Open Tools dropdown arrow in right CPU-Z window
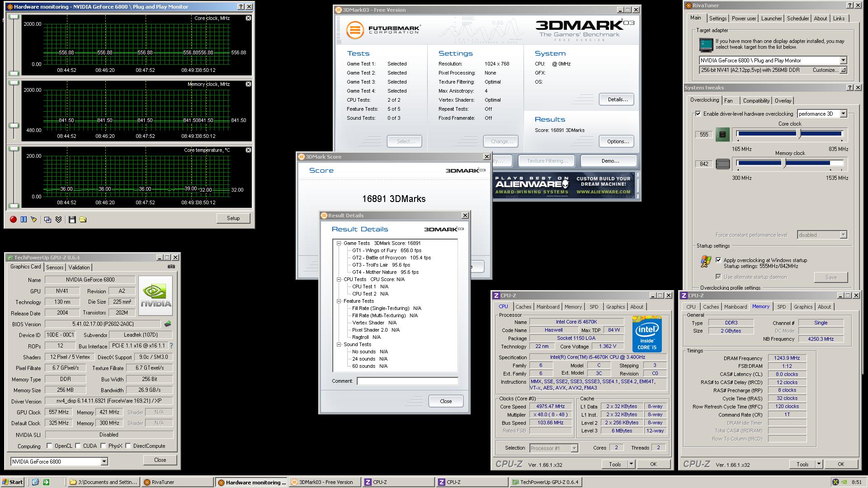The image size is (868, 488). [x=819, y=464]
